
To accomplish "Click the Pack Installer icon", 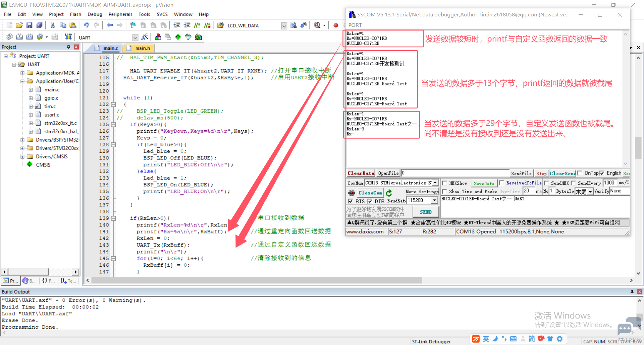I will (198, 37).
